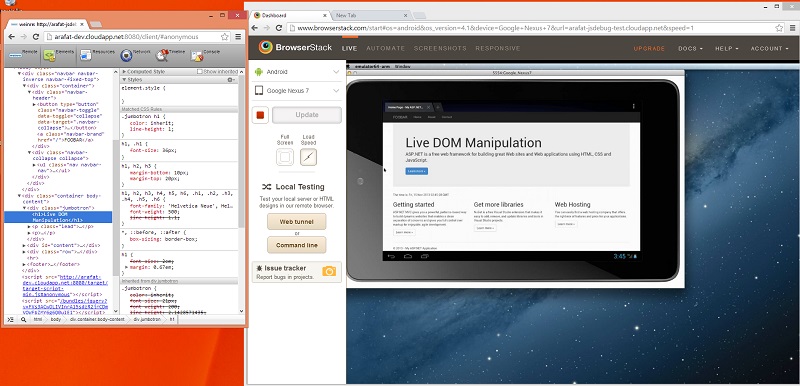Enable the Show inherited checkbox

pyautogui.click(x=200, y=72)
